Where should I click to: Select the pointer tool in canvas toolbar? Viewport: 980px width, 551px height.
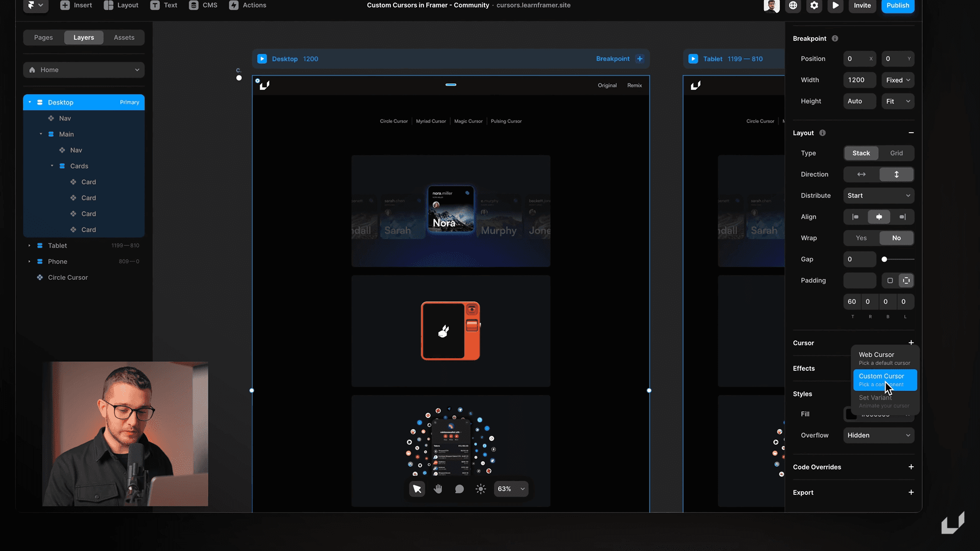(x=417, y=489)
